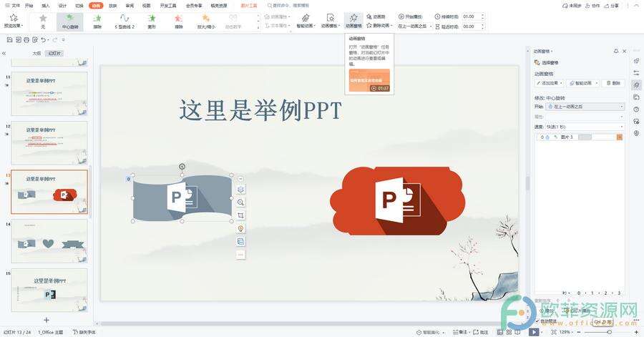The width and height of the screenshot is (644, 337).
Task: Click the 未同步 cloud sync button
Action: (x=572, y=6)
